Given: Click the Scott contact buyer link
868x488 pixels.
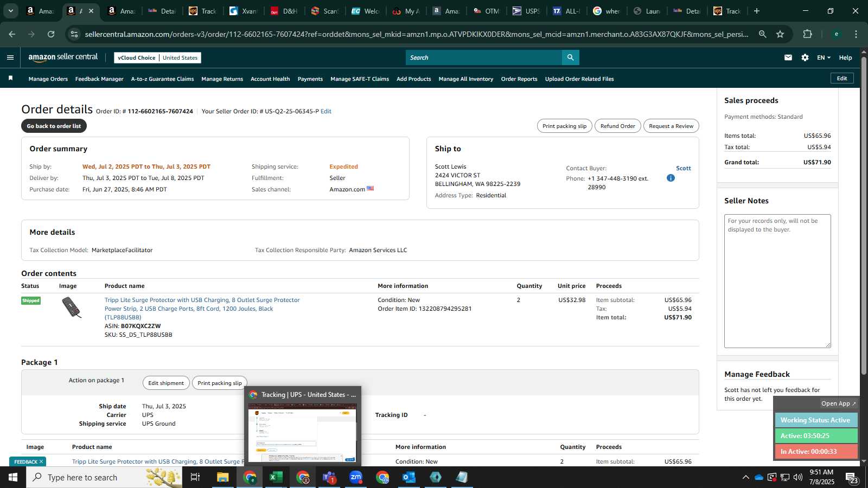Looking at the screenshot, I should [x=684, y=168].
